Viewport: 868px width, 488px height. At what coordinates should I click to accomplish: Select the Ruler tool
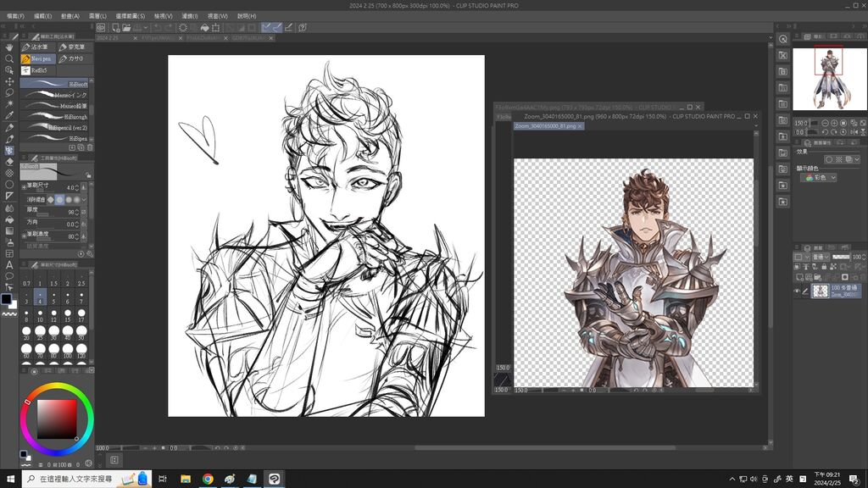[x=9, y=197]
